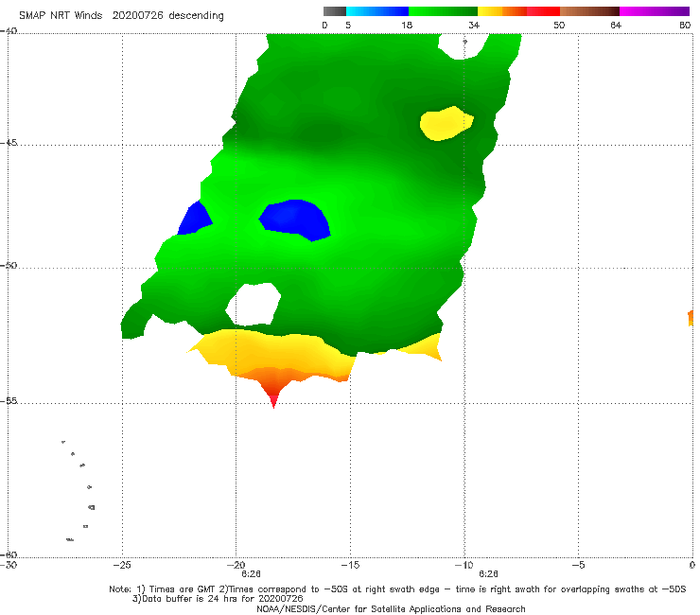Select the cyan-to-blue segment of the color scale

click(377, 11)
